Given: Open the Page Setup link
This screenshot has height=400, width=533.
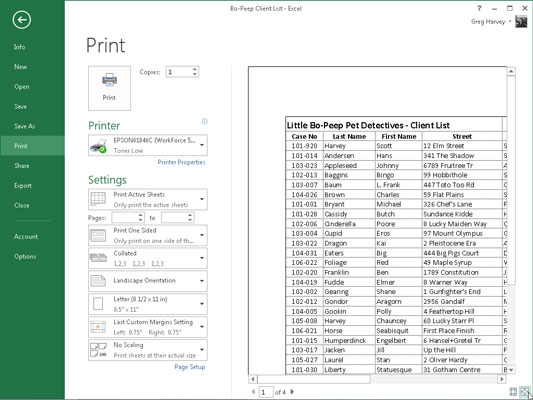Looking at the screenshot, I should pos(190,367).
